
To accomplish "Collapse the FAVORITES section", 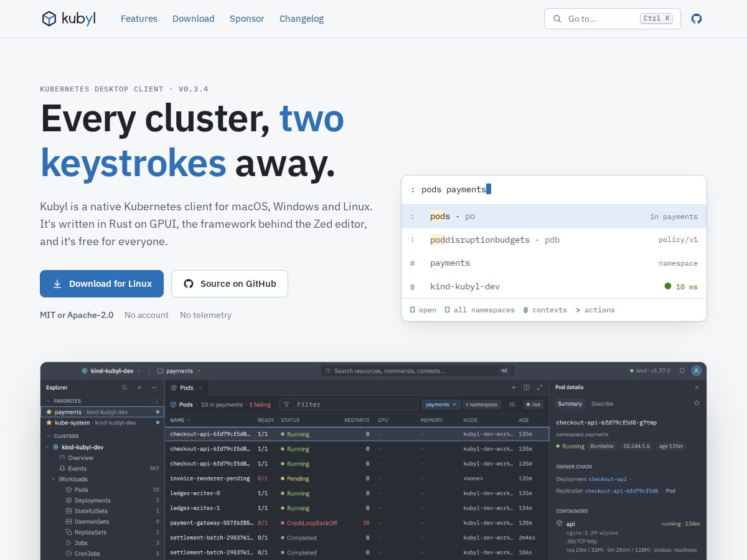I will (x=49, y=401).
